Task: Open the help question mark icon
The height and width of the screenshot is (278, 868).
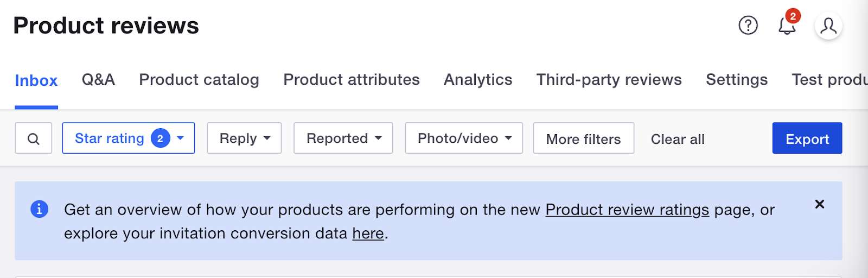Action: 748,25
